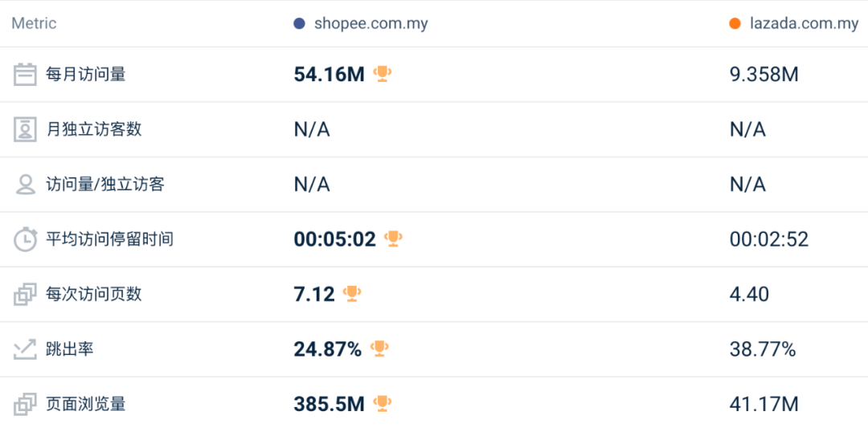The width and height of the screenshot is (868, 428).
Task: Select the lazada.com.my column header
Action: [x=804, y=24]
